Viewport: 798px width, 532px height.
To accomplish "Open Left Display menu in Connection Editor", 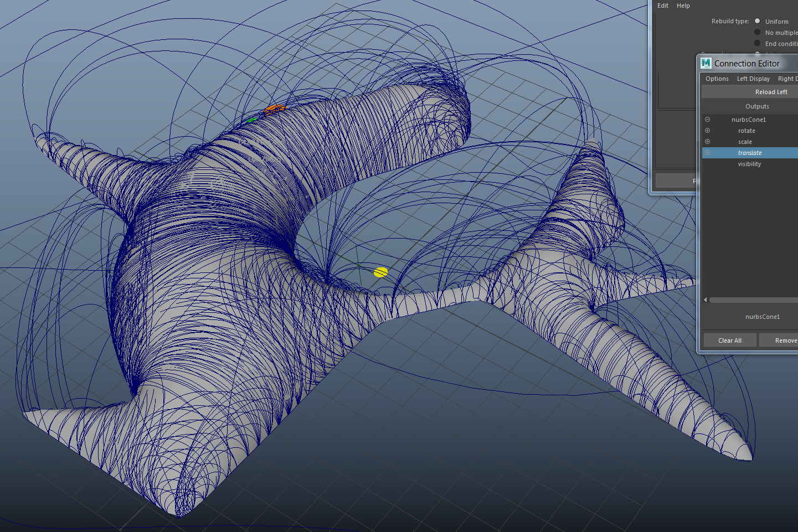I will pyautogui.click(x=753, y=79).
